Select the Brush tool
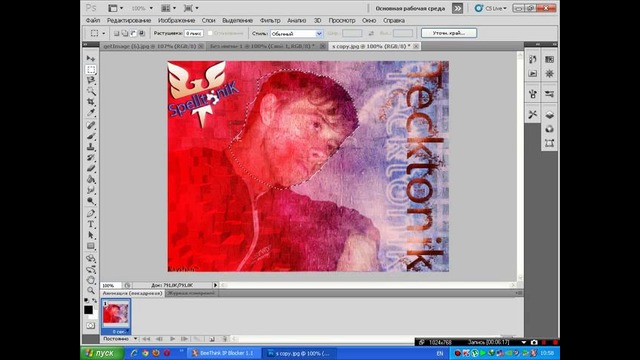640x360 pixels. [x=91, y=136]
